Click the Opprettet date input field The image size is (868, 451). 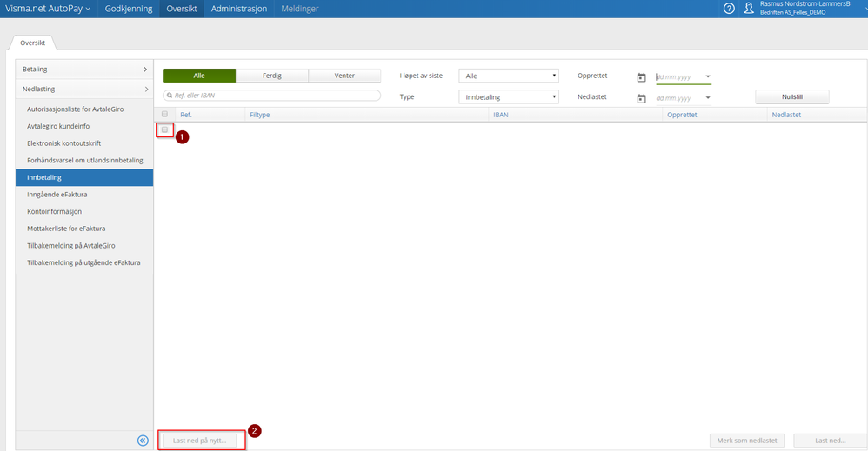pyautogui.click(x=683, y=77)
